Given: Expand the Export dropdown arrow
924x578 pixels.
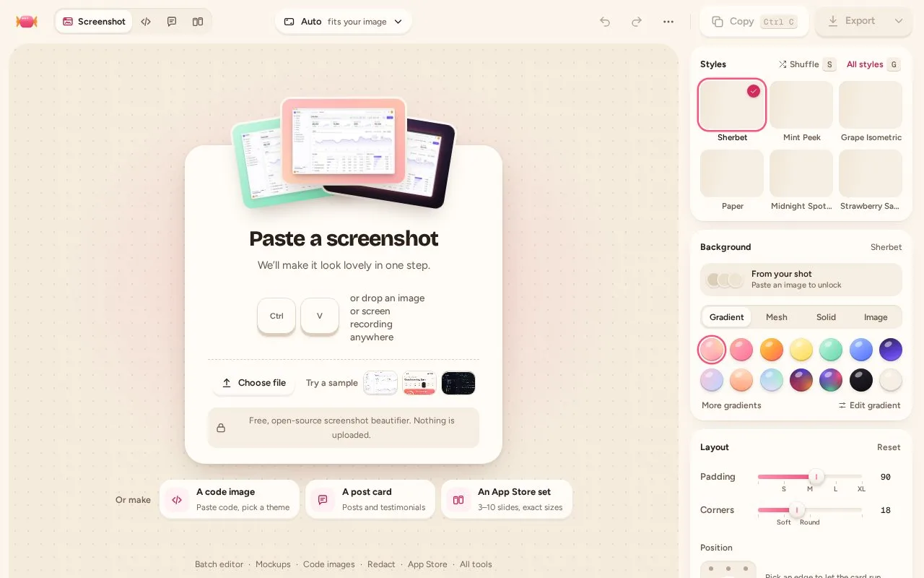Looking at the screenshot, I should pos(899,21).
